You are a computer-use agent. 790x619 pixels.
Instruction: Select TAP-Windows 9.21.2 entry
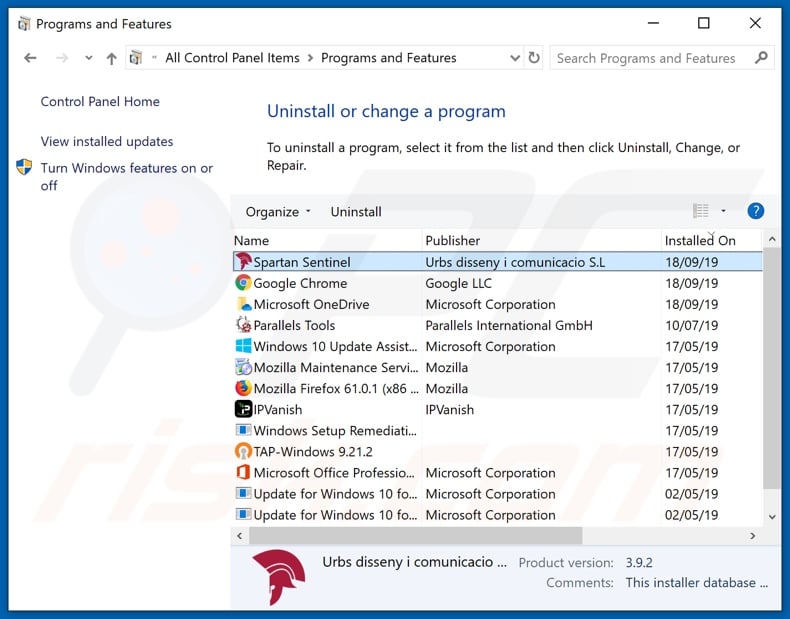click(313, 452)
